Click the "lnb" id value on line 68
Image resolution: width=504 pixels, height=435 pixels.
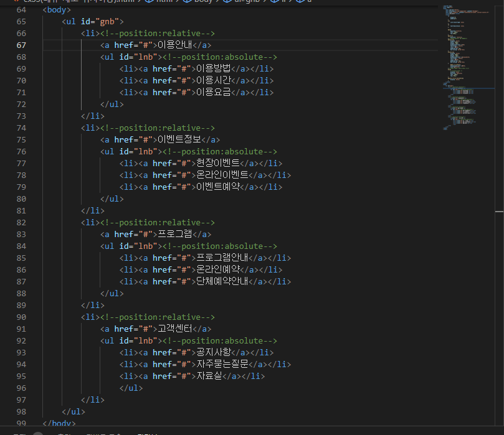click(146, 57)
